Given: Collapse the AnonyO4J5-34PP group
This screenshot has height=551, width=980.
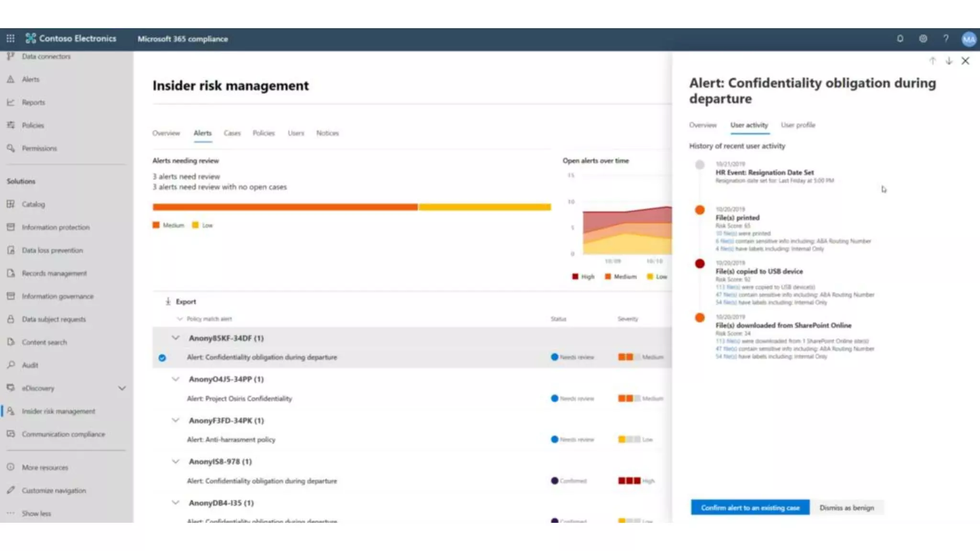Looking at the screenshot, I should [176, 379].
